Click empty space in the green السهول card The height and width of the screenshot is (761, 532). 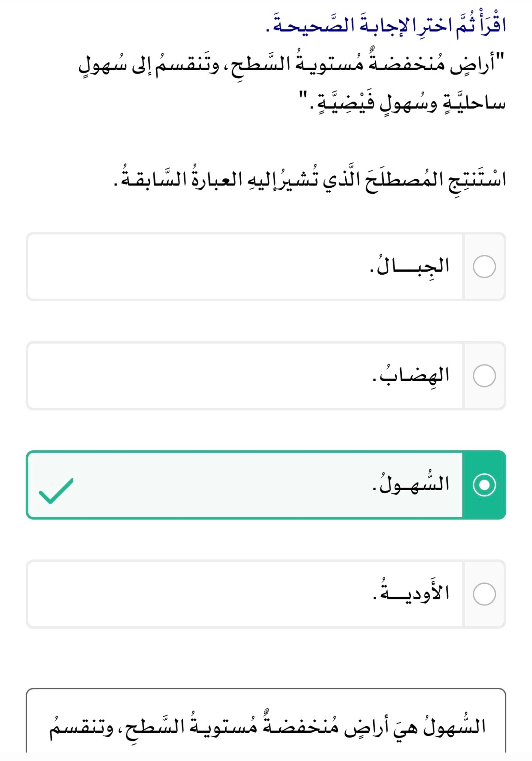pos(215,485)
